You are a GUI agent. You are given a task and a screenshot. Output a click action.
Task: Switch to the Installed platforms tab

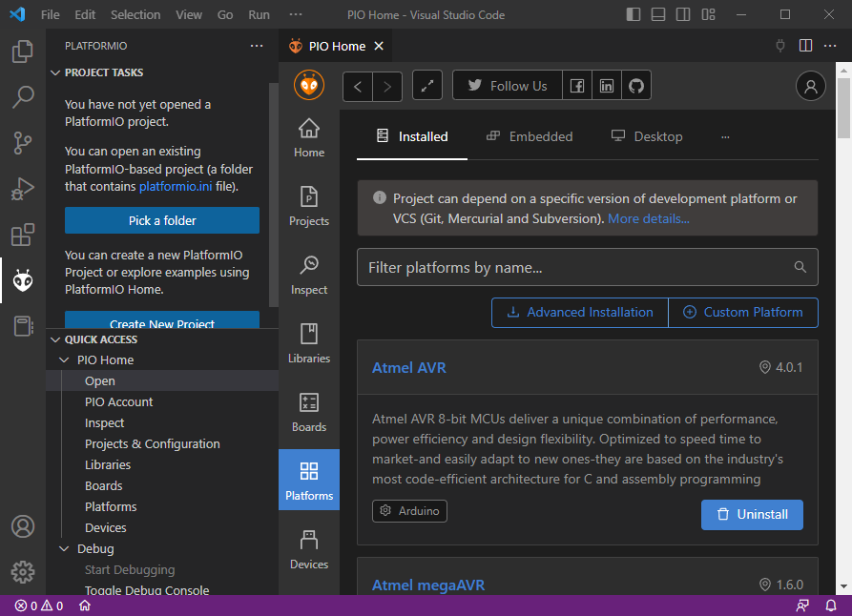(x=412, y=136)
